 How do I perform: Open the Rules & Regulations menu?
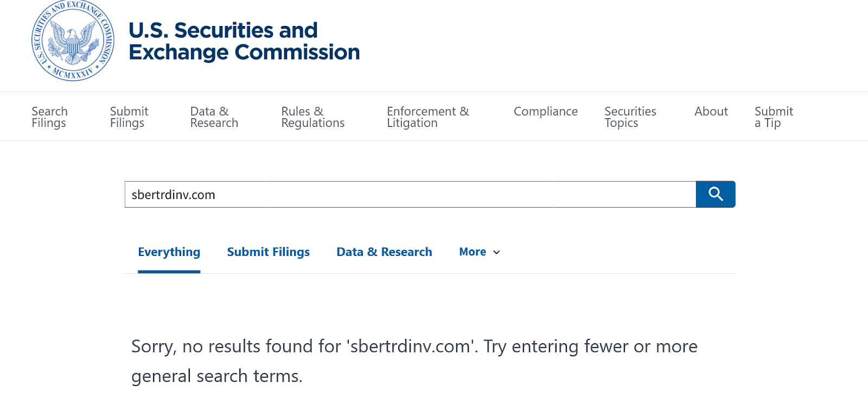click(312, 117)
